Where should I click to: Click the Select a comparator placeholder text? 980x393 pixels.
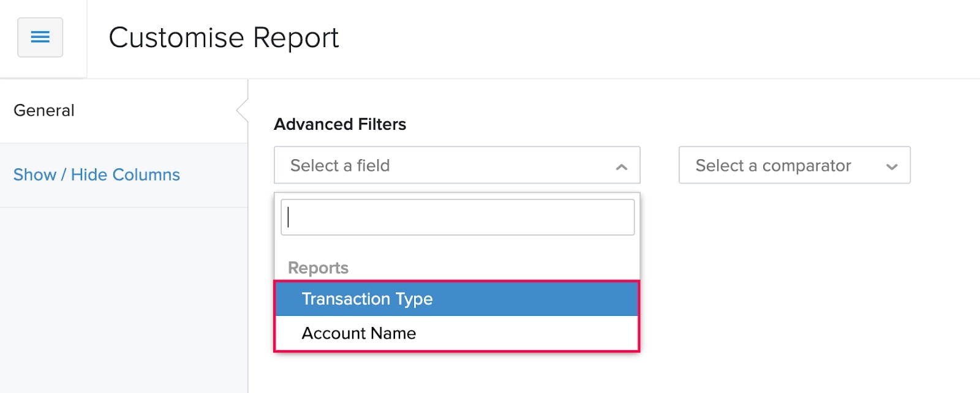pyautogui.click(x=772, y=165)
